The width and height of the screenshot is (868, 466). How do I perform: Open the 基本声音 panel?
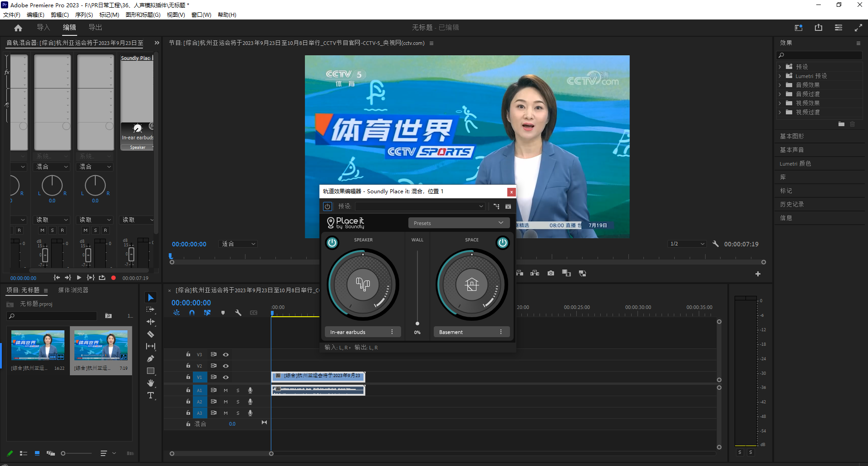792,150
